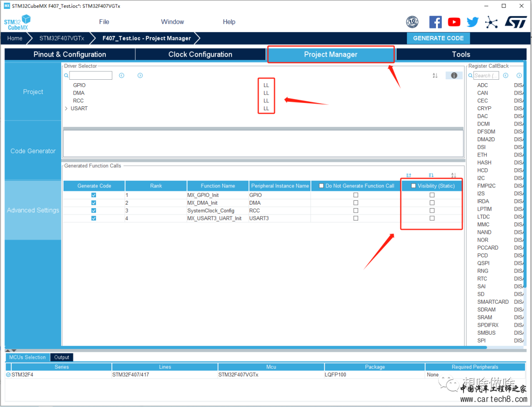Move selected function call rank up
532x407 pixels.
[408, 175]
